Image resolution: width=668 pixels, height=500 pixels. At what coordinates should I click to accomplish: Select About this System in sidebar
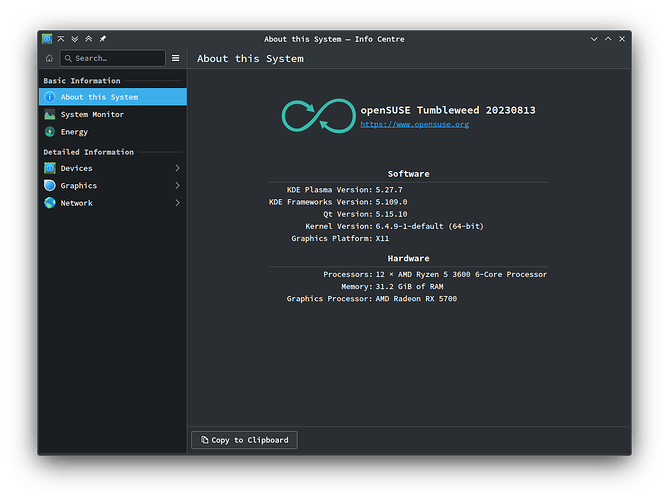click(113, 97)
